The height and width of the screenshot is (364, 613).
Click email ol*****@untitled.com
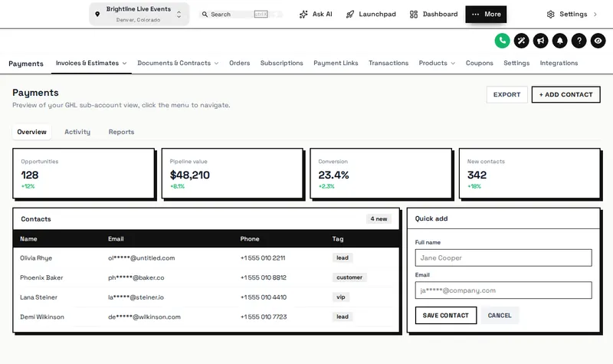(x=142, y=258)
